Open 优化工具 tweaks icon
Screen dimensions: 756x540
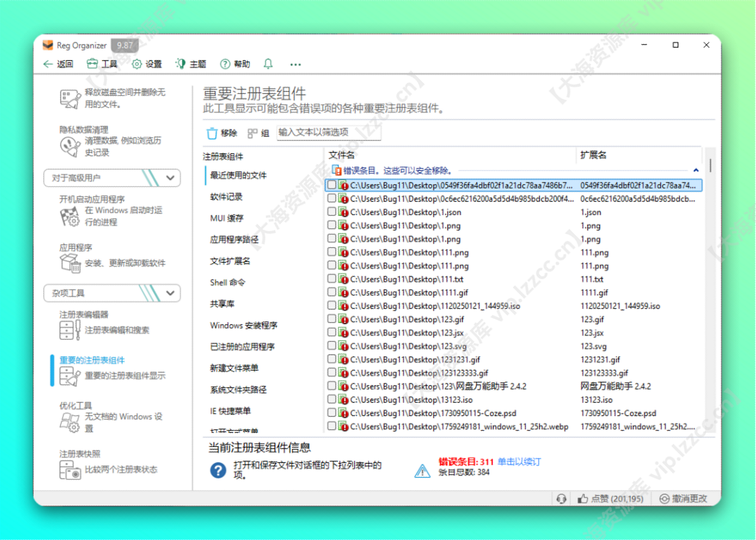tap(70, 422)
